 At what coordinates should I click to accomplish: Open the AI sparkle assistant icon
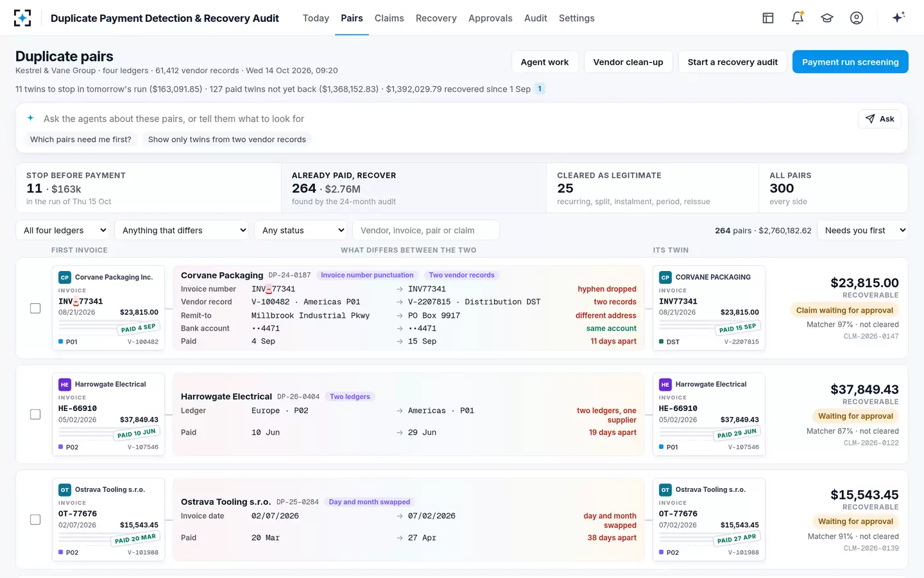pyautogui.click(x=898, y=17)
